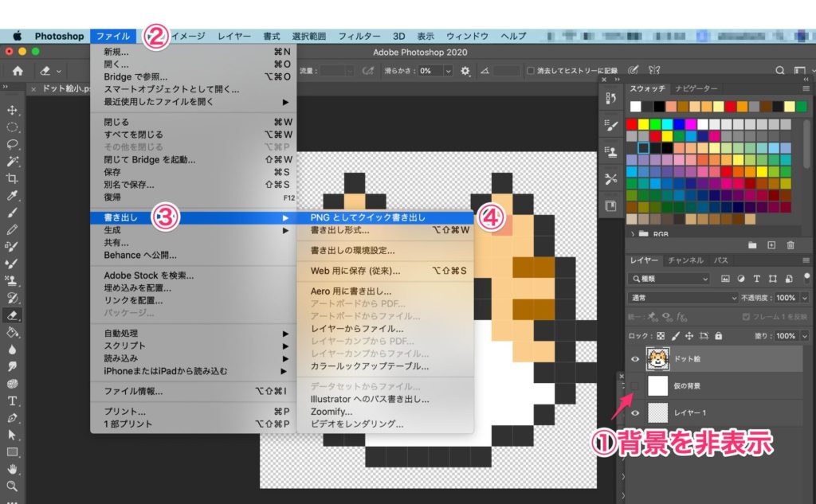This screenshot has width=816, height=504.
Task: Switch to the チャンネル tab
Action: 686,260
